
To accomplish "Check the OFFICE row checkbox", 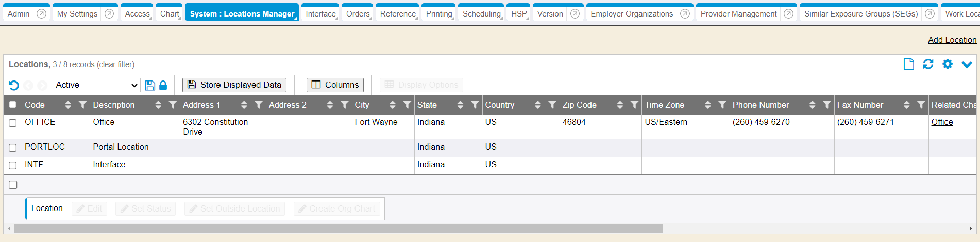I will point(13,123).
